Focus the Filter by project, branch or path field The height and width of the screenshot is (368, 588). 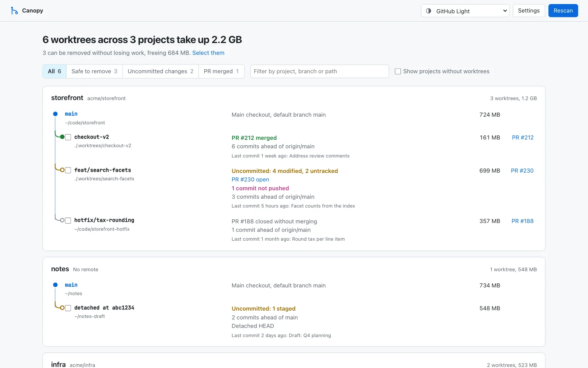[319, 71]
